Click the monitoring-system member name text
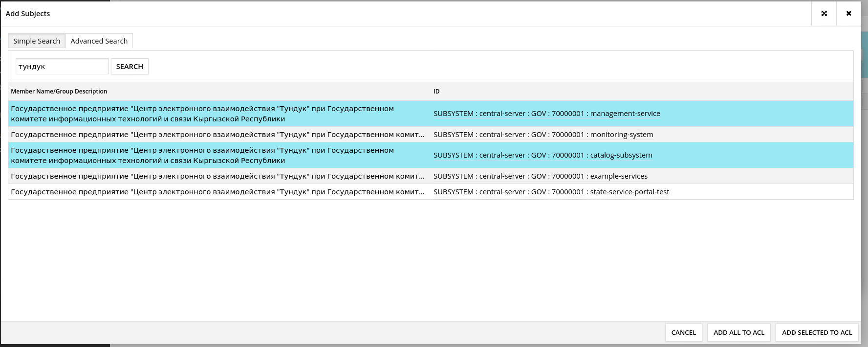868x347 pixels. (217, 135)
